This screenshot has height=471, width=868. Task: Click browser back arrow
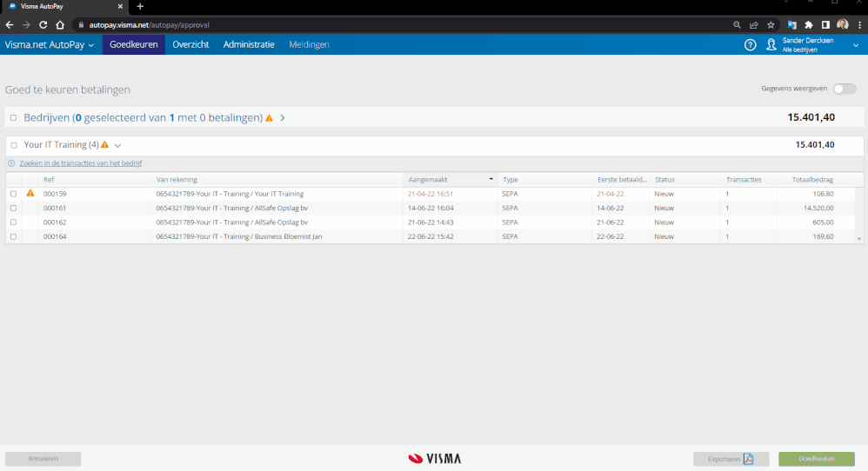tap(10, 25)
